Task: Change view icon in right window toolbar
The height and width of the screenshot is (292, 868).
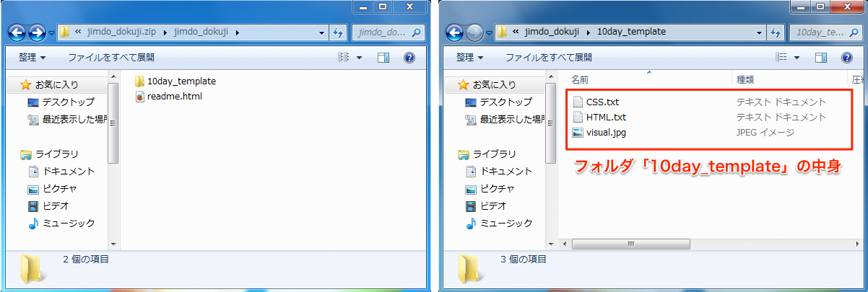Action: (x=781, y=57)
